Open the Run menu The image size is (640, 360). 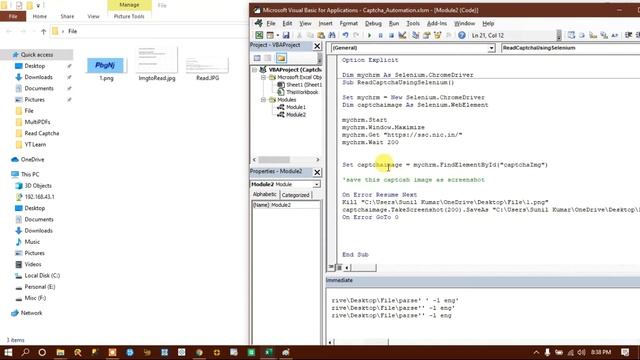tap(394, 24)
